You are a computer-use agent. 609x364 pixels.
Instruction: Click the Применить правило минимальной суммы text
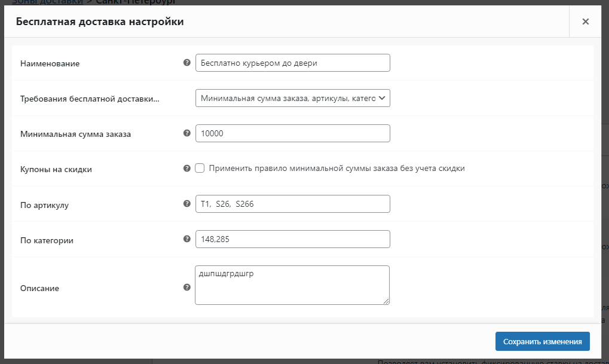pos(336,168)
